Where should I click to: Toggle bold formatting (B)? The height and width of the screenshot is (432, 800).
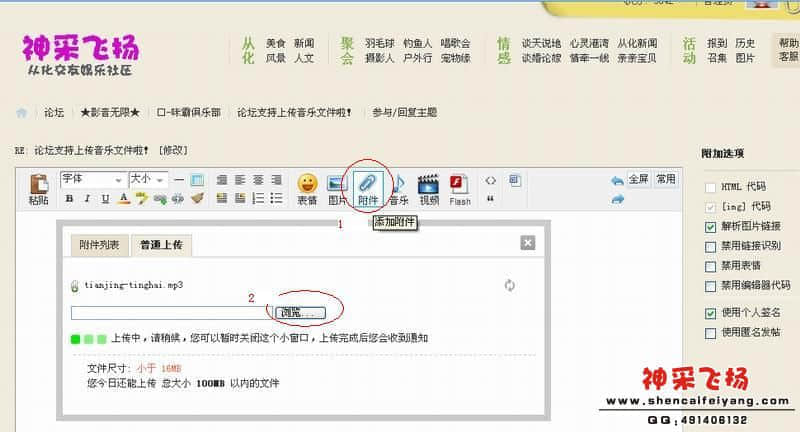(x=69, y=198)
